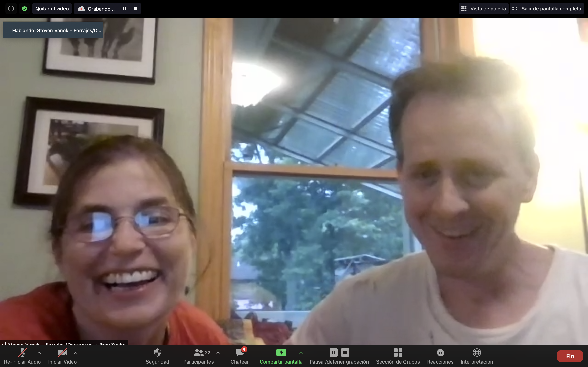Viewport: 588px width, 367px height.
Task: Expand the arrow next to Participantes count
Action: 218,353
